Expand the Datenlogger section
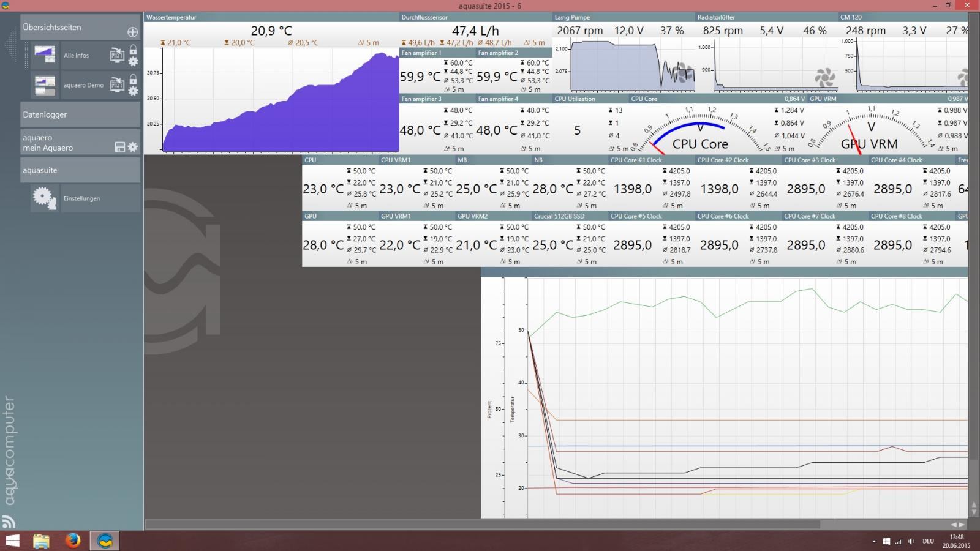 (80, 114)
